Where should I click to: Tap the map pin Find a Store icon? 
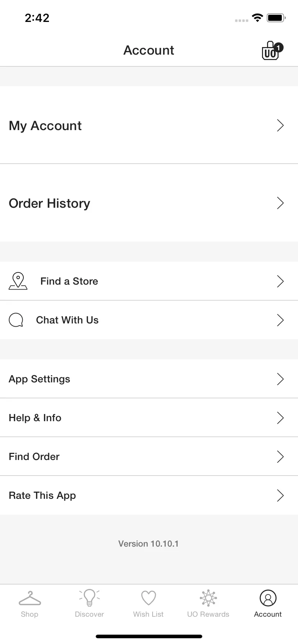point(18,281)
